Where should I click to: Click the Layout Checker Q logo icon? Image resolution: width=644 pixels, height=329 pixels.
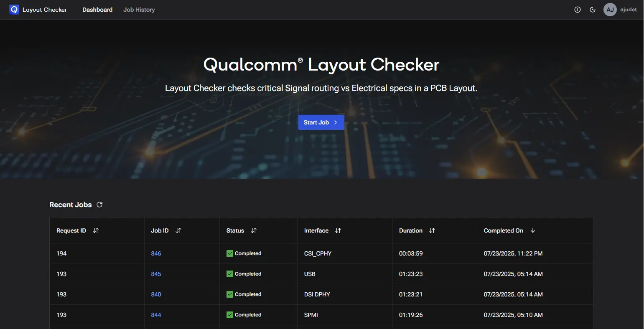tap(14, 10)
